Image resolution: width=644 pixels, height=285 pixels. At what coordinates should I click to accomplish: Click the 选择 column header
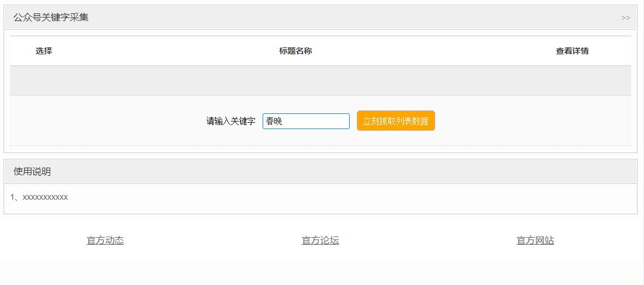(x=44, y=51)
